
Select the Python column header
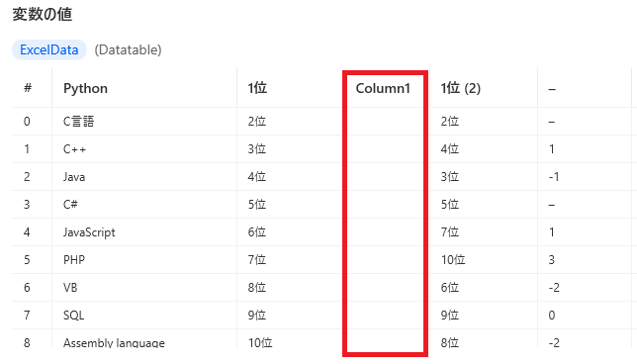(x=85, y=89)
